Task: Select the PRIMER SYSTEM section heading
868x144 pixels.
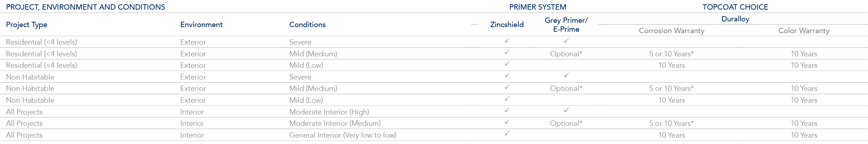Action: 538,7
